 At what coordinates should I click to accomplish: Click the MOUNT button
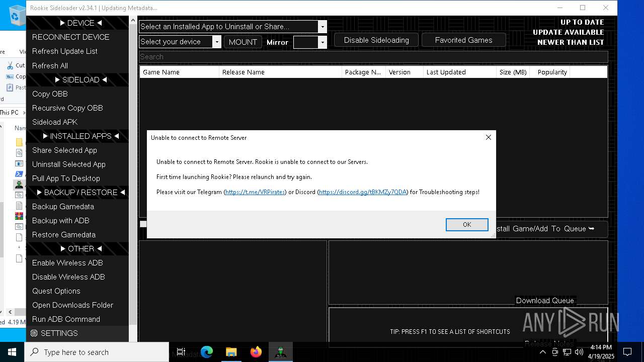pos(243,42)
